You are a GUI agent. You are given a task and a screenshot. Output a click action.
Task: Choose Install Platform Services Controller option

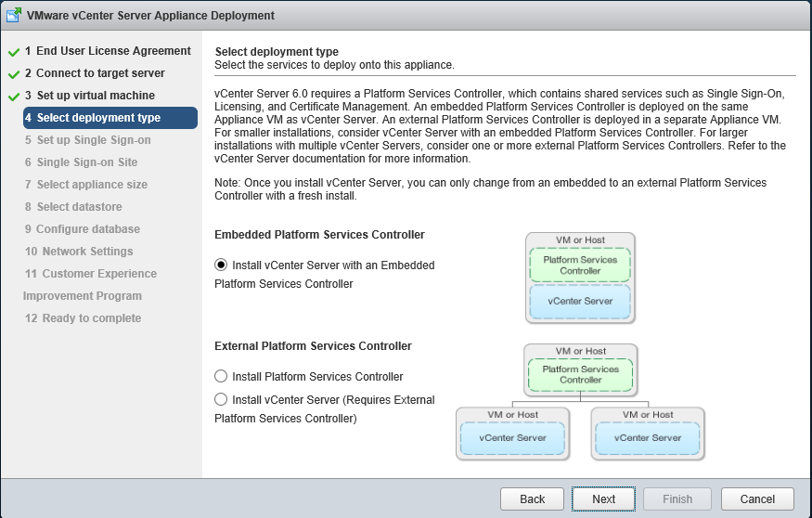[221, 377]
